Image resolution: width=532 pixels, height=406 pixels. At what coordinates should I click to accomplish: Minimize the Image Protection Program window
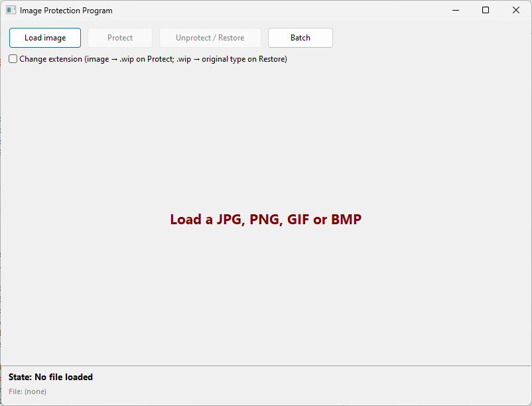(456, 10)
